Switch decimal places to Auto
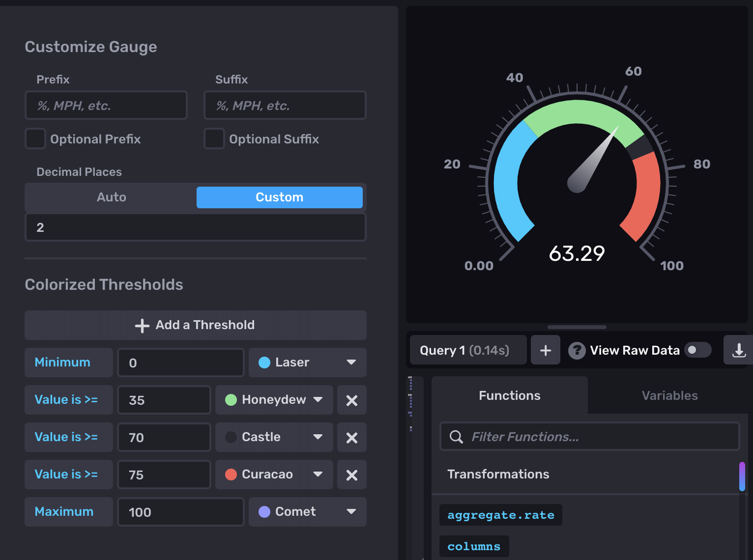Viewport: 753px width, 560px height. (112, 197)
